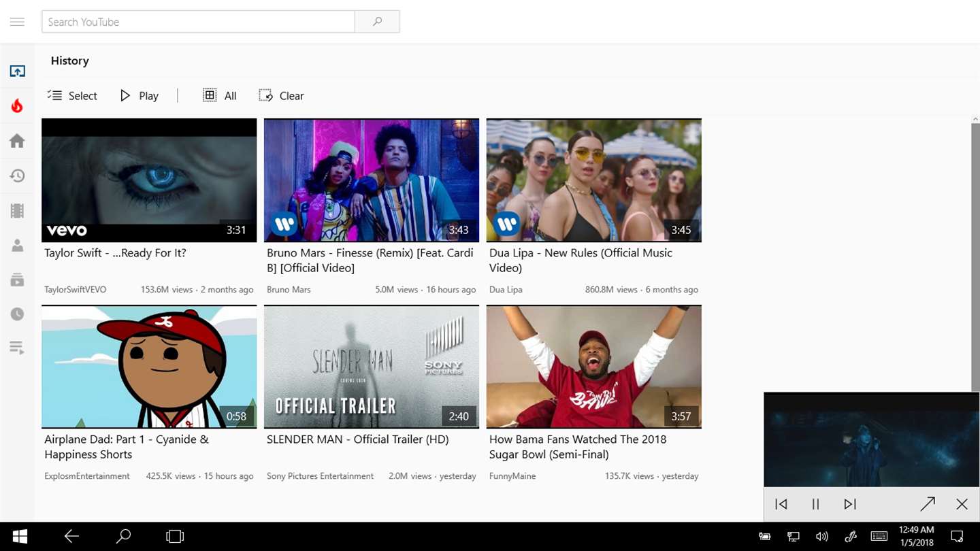Skip to previous video in mini player
This screenshot has height=551, width=980.
781,504
